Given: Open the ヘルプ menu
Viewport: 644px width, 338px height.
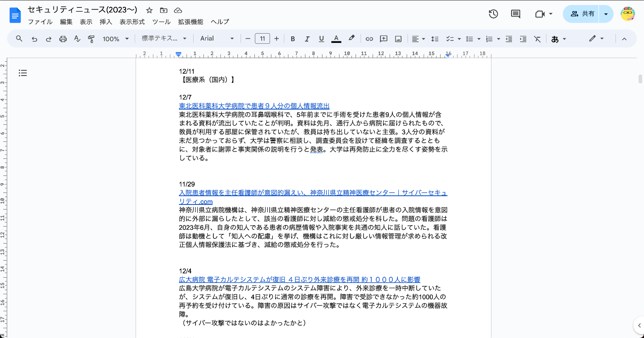Looking at the screenshot, I should (220, 22).
